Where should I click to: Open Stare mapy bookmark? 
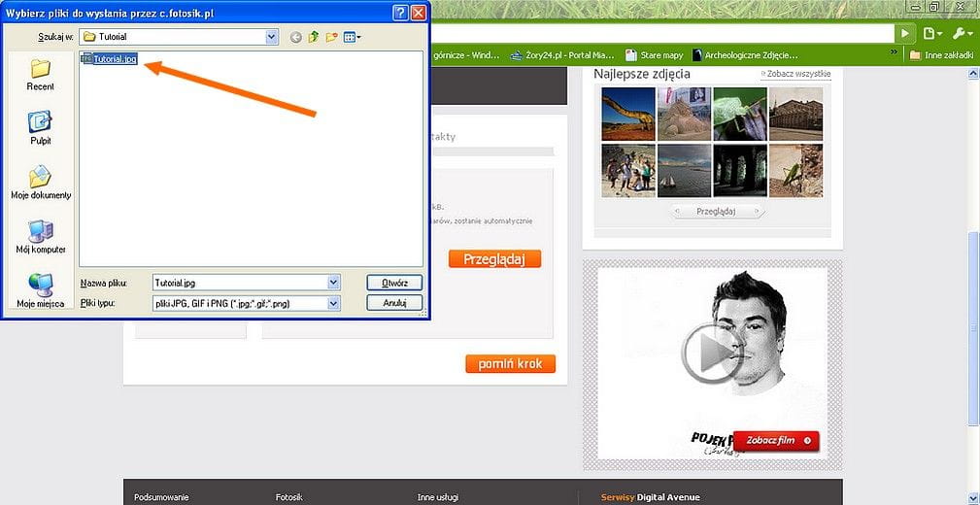coord(655,55)
